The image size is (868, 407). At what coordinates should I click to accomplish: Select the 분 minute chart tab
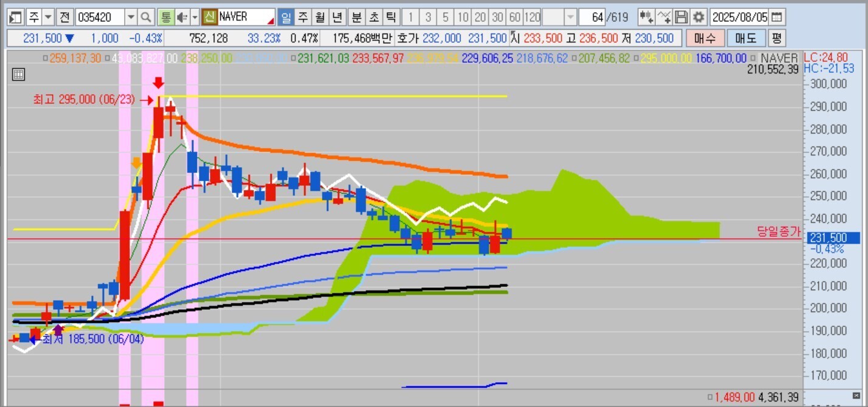point(356,17)
